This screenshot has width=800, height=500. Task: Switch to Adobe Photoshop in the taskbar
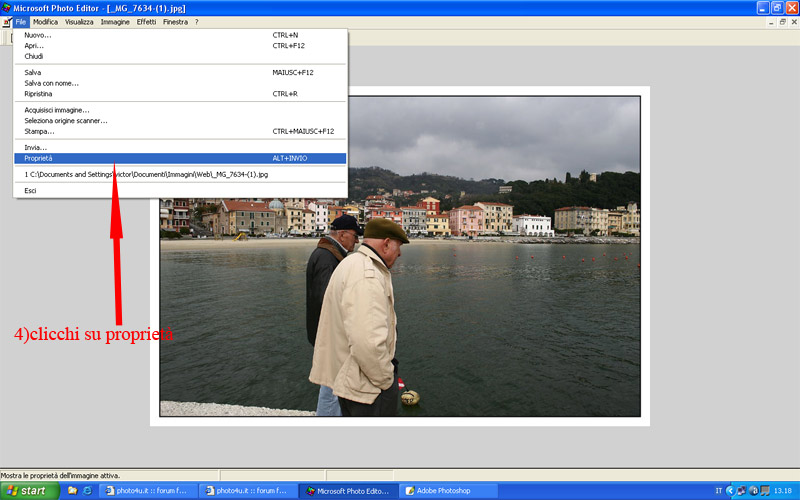coord(446,491)
